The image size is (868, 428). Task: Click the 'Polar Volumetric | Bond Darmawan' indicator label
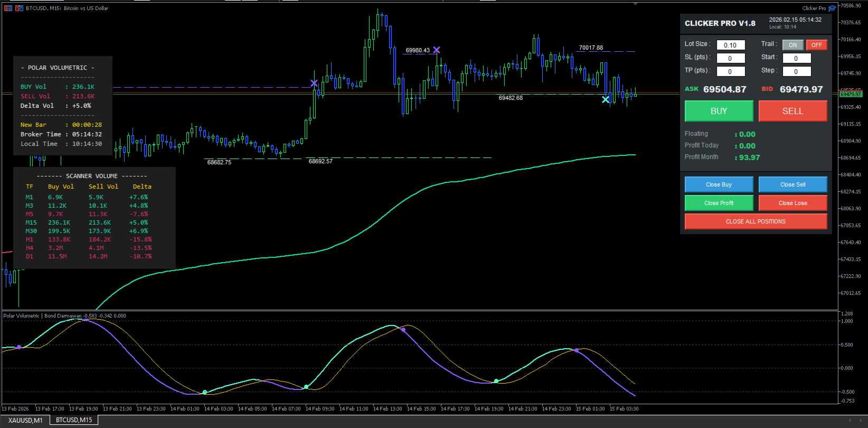[x=43, y=316]
